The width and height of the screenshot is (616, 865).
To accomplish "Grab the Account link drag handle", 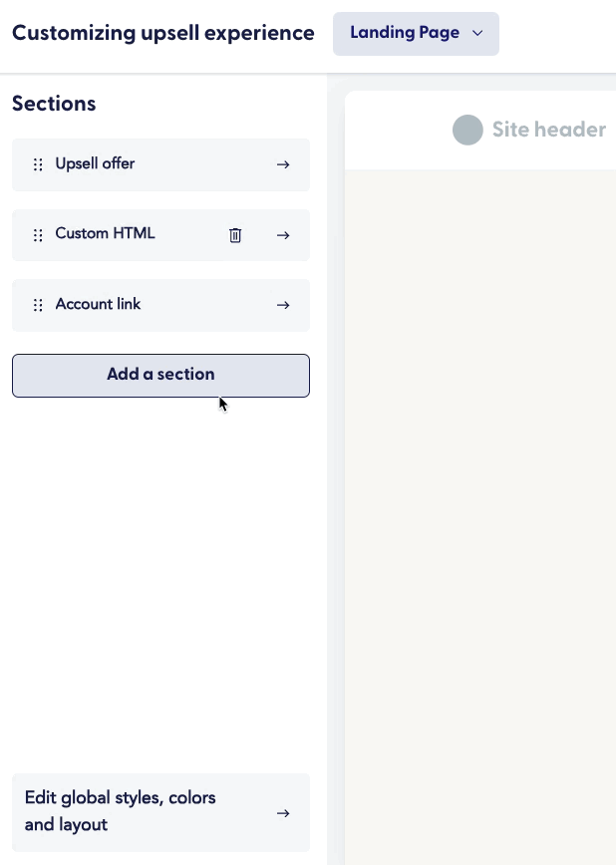I will click(x=38, y=305).
